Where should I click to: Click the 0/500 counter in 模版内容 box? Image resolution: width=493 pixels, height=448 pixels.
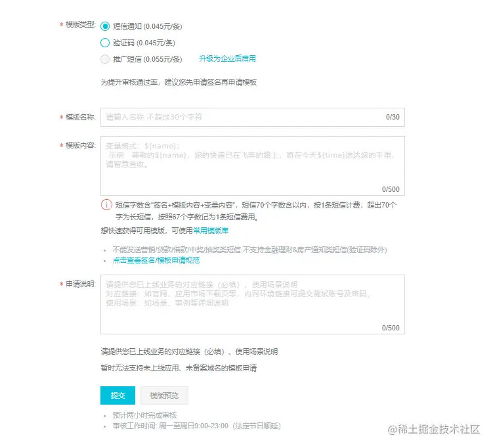coord(391,189)
